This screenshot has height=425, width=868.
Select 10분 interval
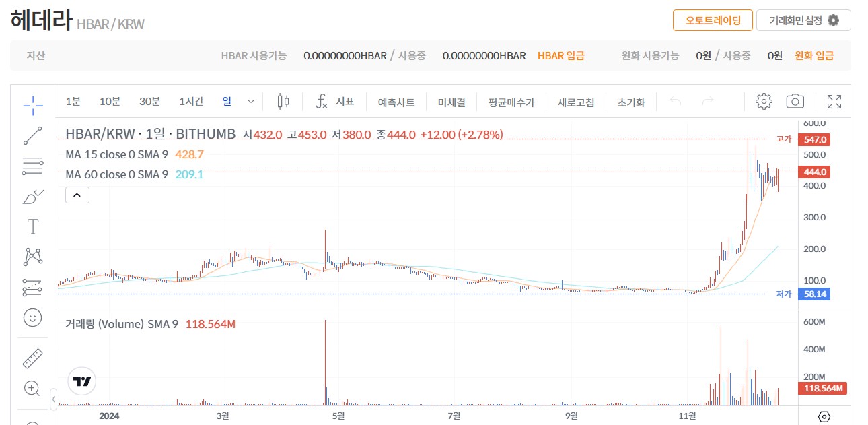coord(110,102)
